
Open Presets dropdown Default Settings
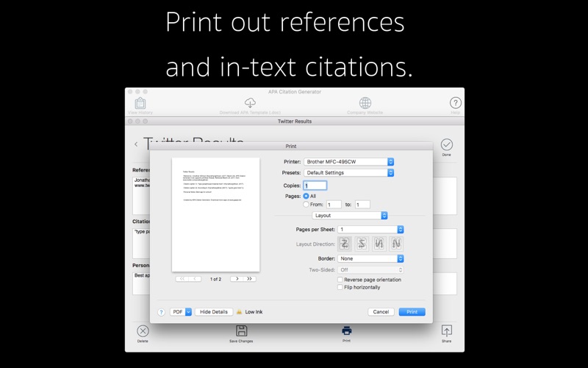coord(348,173)
